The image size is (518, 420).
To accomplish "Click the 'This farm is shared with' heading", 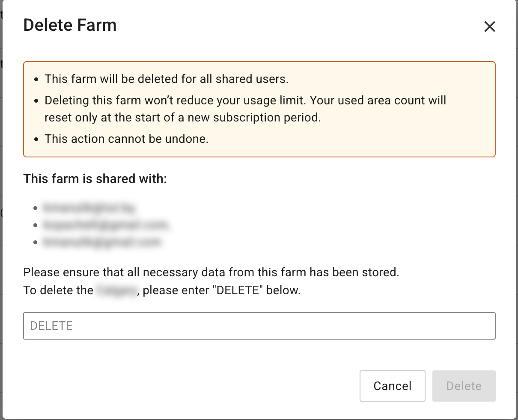I will pyautogui.click(x=95, y=178).
